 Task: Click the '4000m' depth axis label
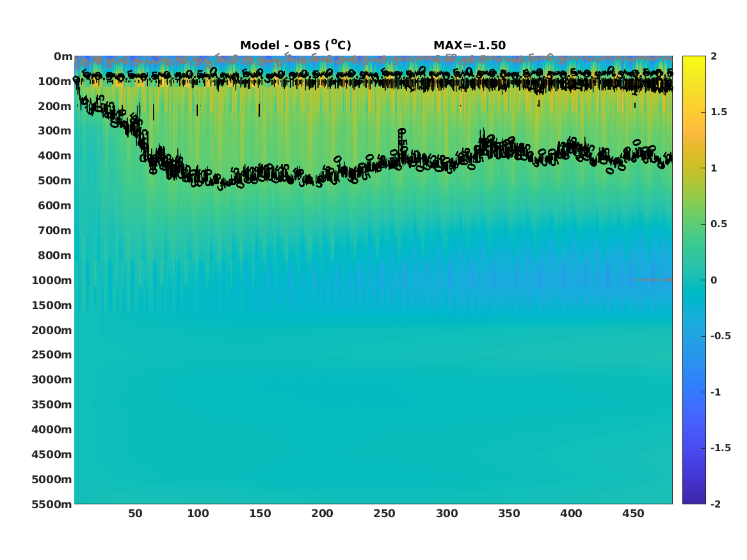point(52,429)
